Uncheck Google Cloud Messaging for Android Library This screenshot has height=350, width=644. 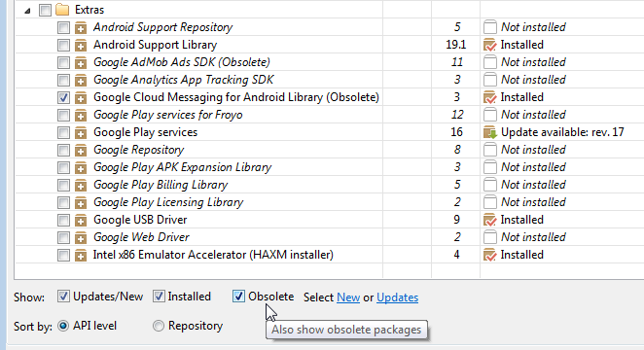click(63, 97)
